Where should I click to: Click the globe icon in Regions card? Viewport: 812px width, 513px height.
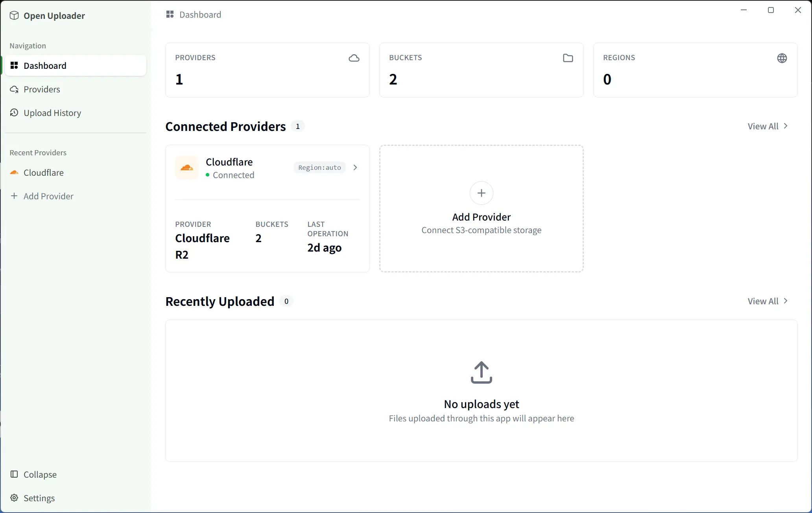pyautogui.click(x=782, y=58)
